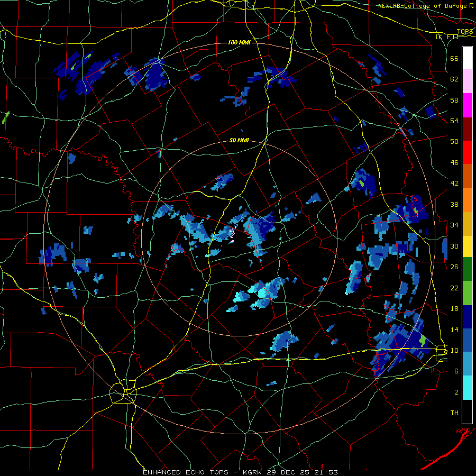Click legend value 26
Image resolution: width=476 pixels, height=476 pixels.
point(454,267)
